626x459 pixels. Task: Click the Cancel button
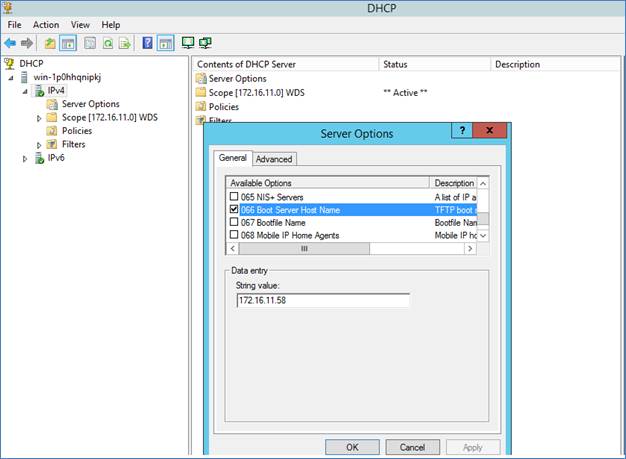pos(412,447)
